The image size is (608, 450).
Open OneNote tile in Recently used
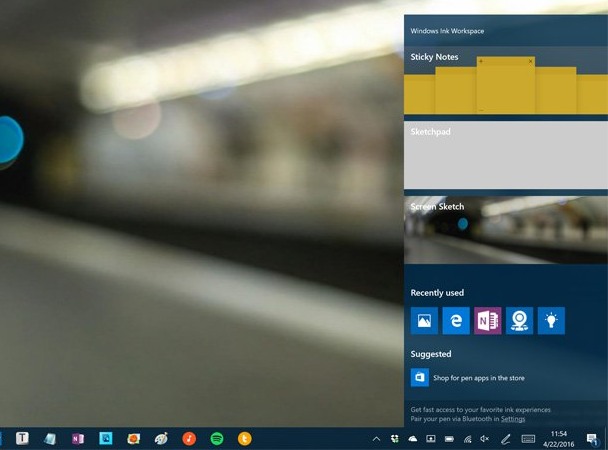click(x=488, y=320)
